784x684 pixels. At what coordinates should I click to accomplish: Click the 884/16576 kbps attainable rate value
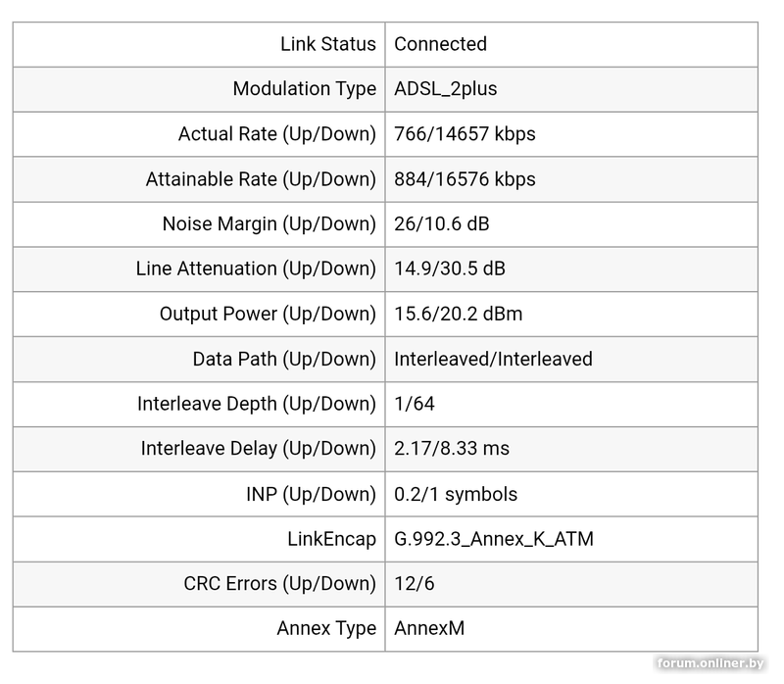tap(465, 179)
